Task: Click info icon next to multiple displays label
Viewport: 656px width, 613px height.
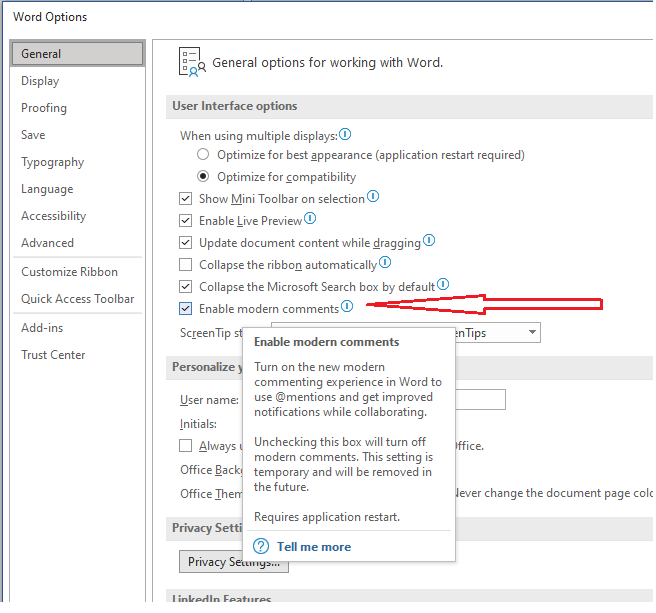Action: click(x=345, y=134)
